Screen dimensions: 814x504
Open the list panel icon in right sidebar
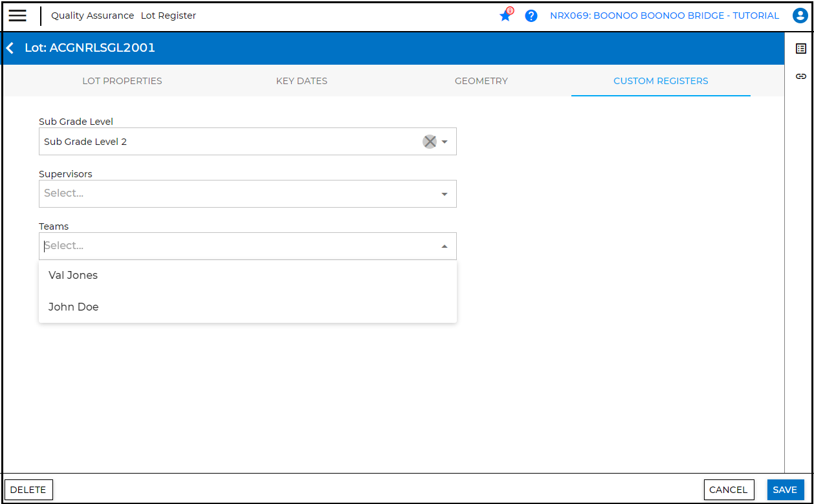[800, 49]
